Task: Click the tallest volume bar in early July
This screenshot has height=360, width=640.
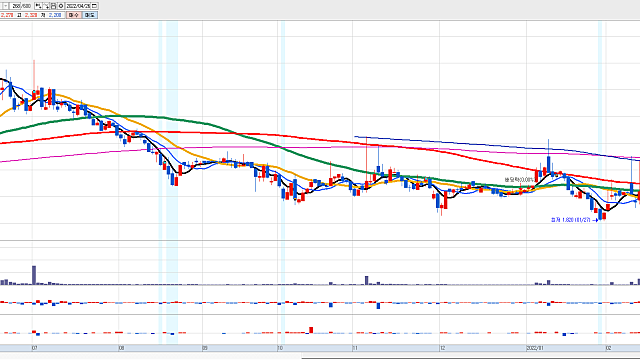Action: pos(34,275)
